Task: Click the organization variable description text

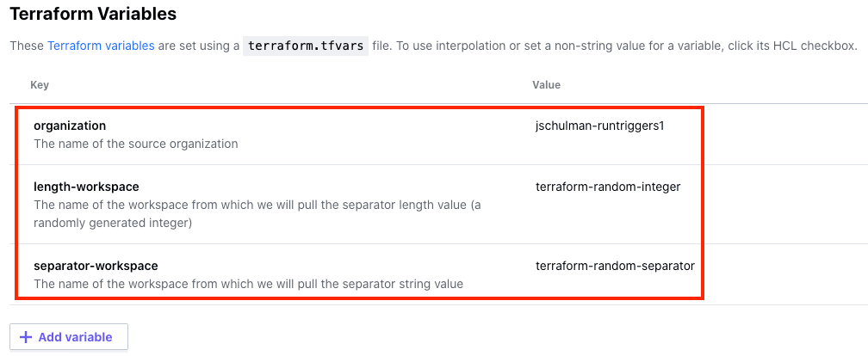Action: (135, 144)
